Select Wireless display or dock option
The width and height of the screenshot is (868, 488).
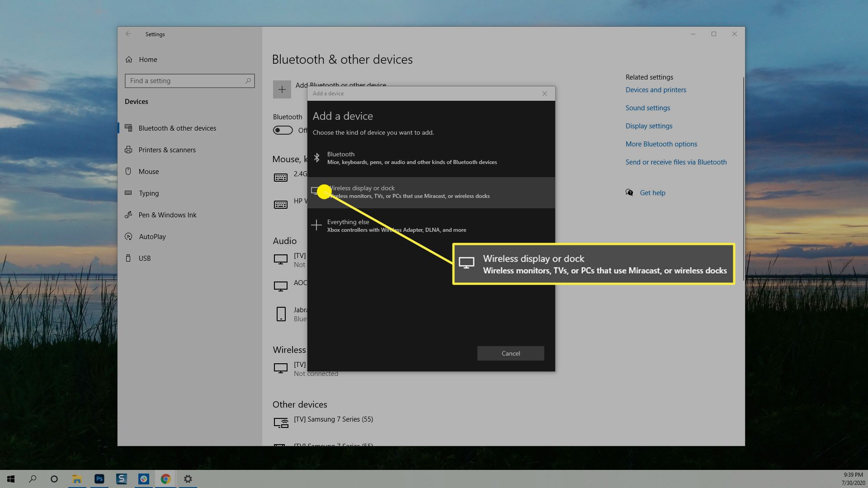[x=431, y=192]
